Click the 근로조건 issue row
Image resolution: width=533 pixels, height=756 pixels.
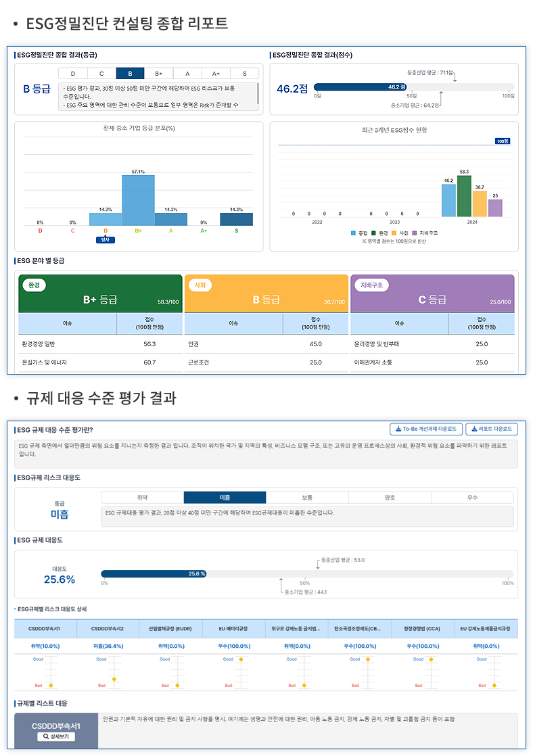(266, 362)
